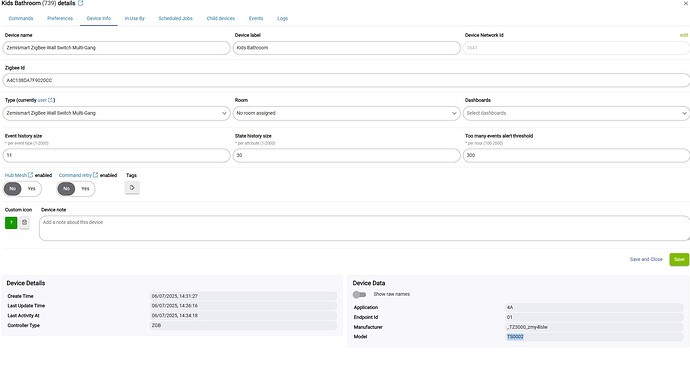Toggle Hub Mesh enabled switch
Image resolution: width=690 pixels, height=374 pixels.
pos(22,189)
